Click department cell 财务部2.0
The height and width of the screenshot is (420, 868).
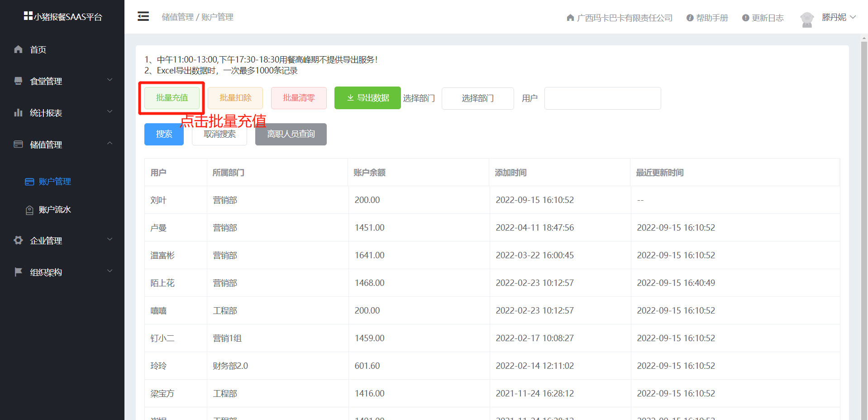(230, 366)
